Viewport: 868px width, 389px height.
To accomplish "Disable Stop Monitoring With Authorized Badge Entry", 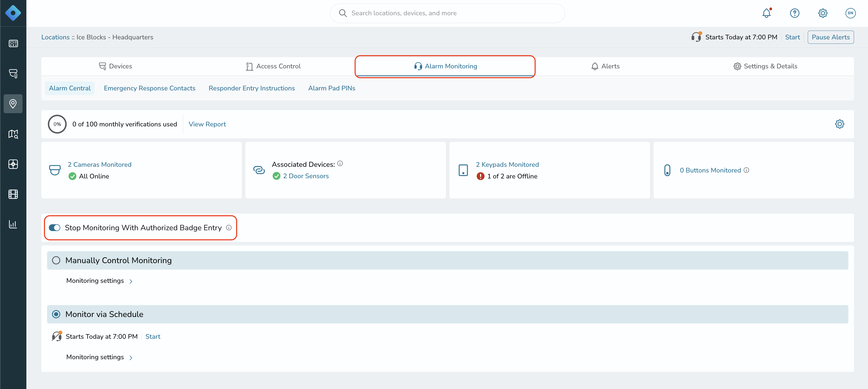I will tap(55, 228).
